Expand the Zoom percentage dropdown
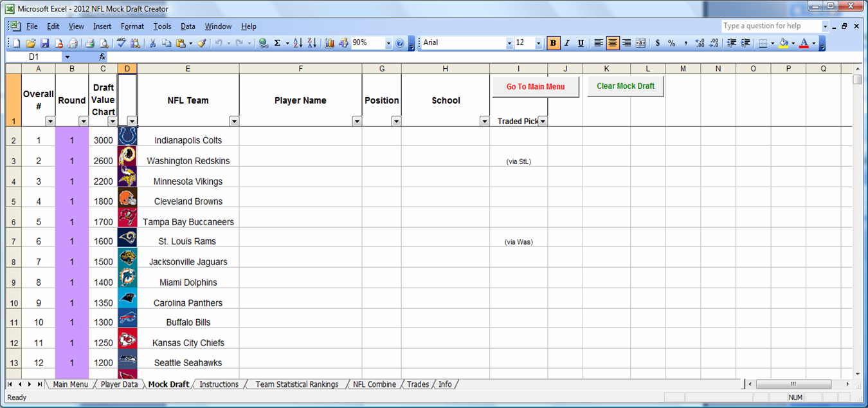 [x=388, y=43]
